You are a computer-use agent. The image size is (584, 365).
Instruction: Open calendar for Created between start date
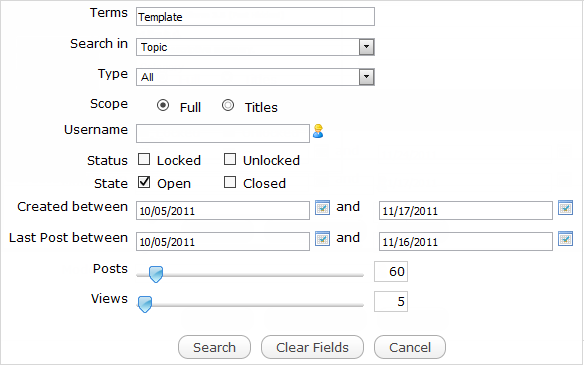click(322, 207)
